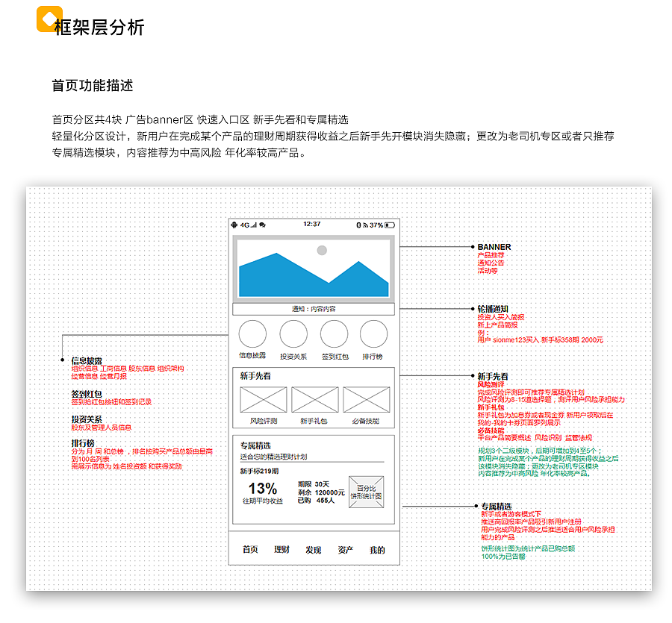
Task: Click the 排行榜 icon
Action: click(x=373, y=334)
